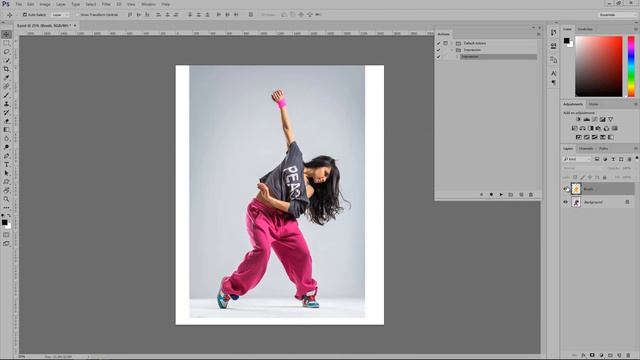Add Curves adjustment
This screenshot has width=640, height=360.
pos(595,120)
